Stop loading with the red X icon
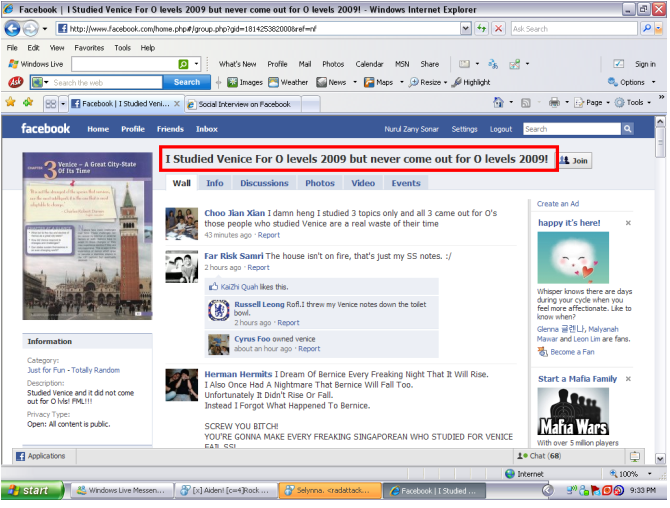The image size is (670, 508). pyautogui.click(x=498, y=29)
